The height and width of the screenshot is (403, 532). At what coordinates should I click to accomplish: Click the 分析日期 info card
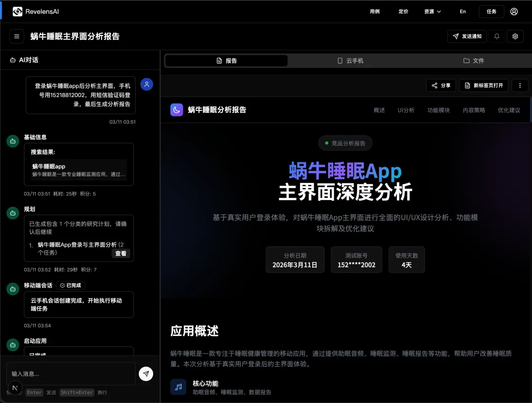295,260
